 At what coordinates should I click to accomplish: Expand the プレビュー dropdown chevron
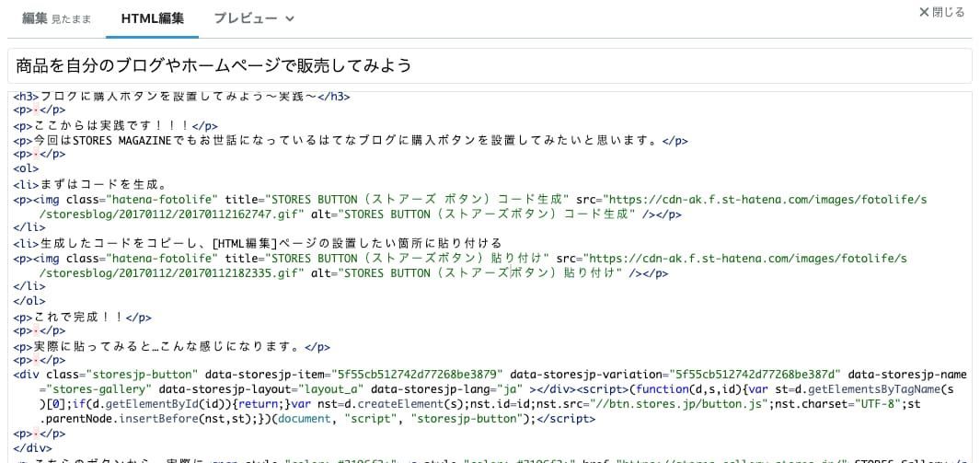[289, 18]
